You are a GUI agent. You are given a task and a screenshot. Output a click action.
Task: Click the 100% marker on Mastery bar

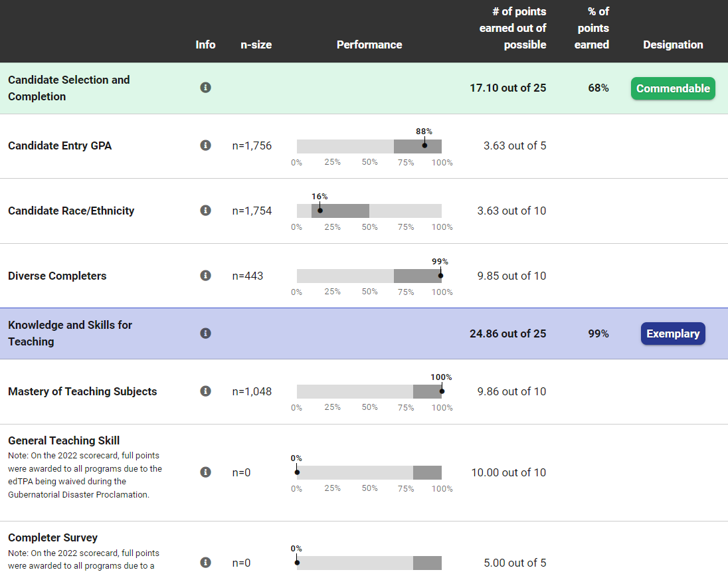pyautogui.click(x=442, y=391)
